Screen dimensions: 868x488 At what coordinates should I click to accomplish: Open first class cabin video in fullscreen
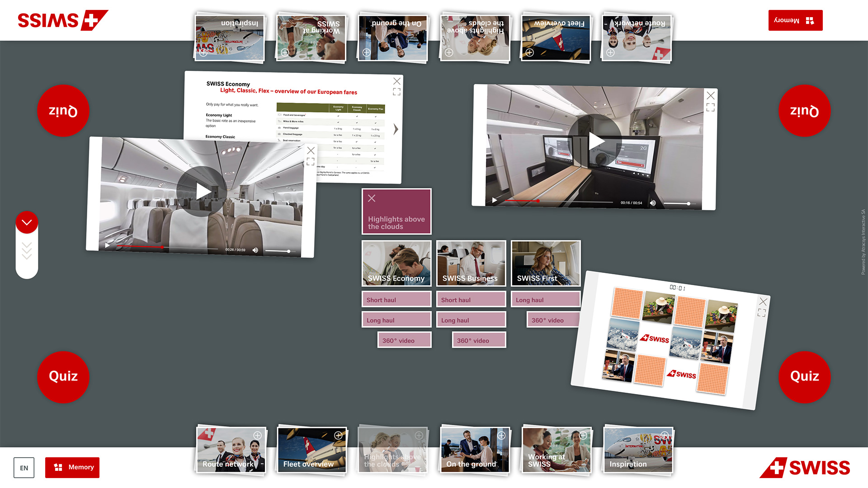click(x=710, y=107)
